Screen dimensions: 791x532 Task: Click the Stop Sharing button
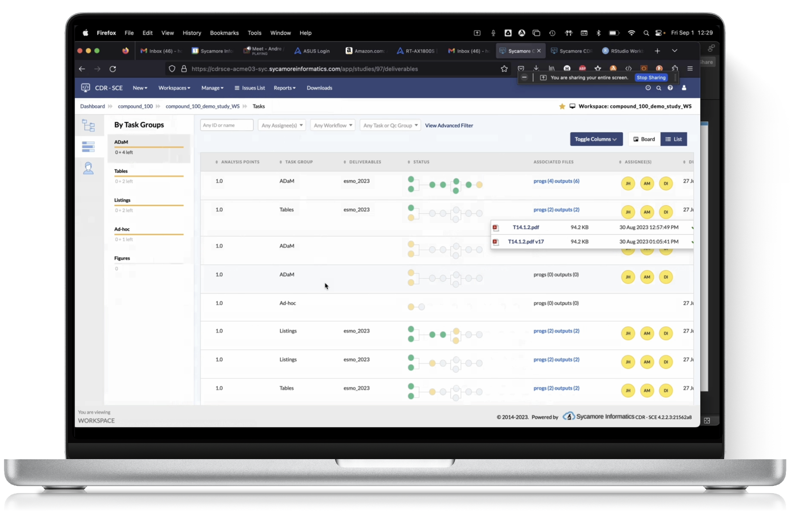pyautogui.click(x=651, y=77)
